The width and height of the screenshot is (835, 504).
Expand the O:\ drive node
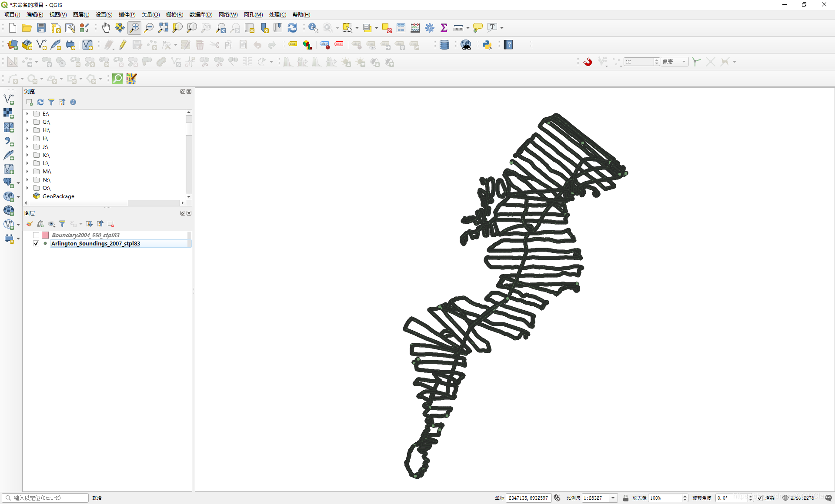(x=27, y=188)
